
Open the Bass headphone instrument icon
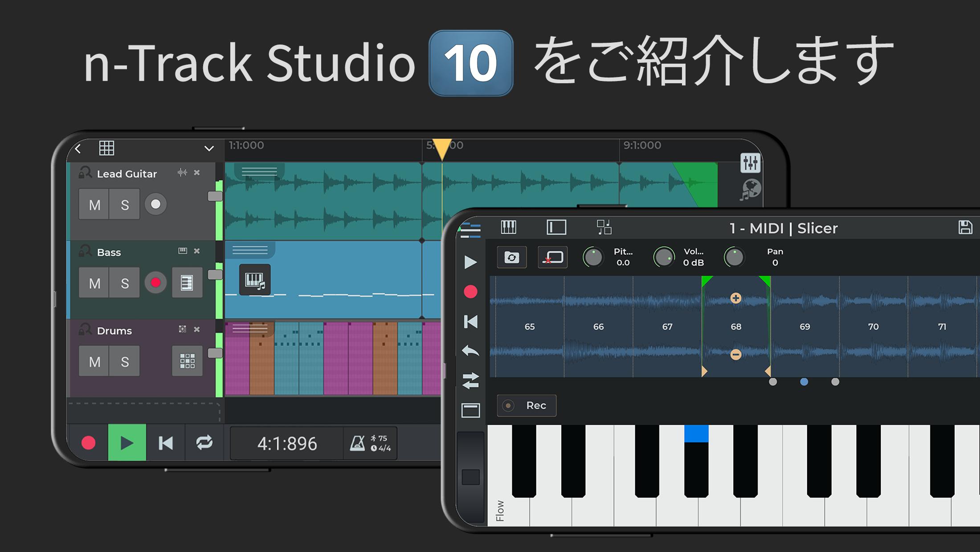(x=85, y=251)
